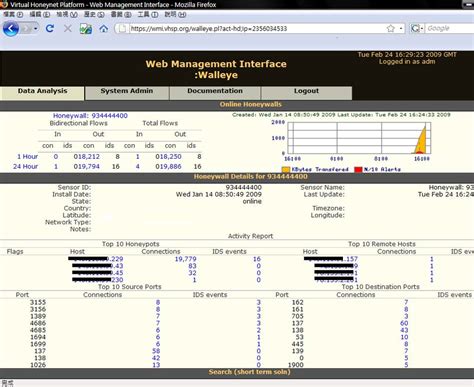Image resolution: width=474 pixels, height=387 pixels.
Task: Open the System Admin tab
Action: click(127, 93)
